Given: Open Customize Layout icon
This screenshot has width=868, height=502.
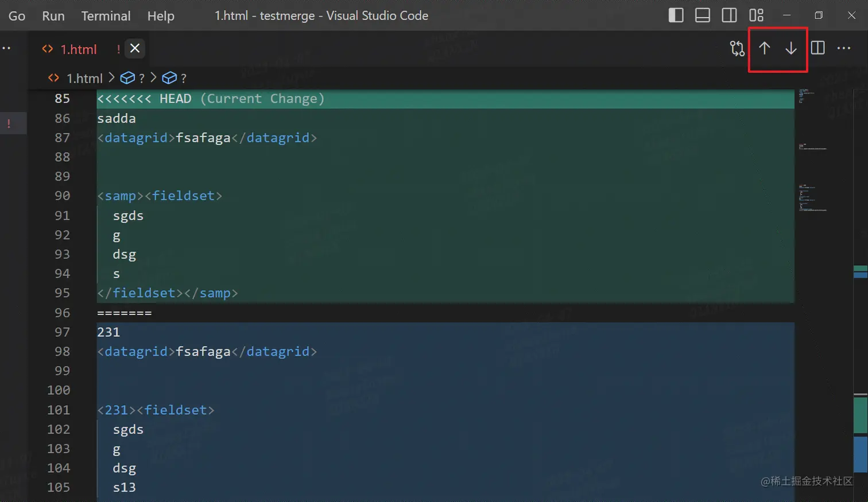Looking at the screenshot, I should (x=756, y=15).
